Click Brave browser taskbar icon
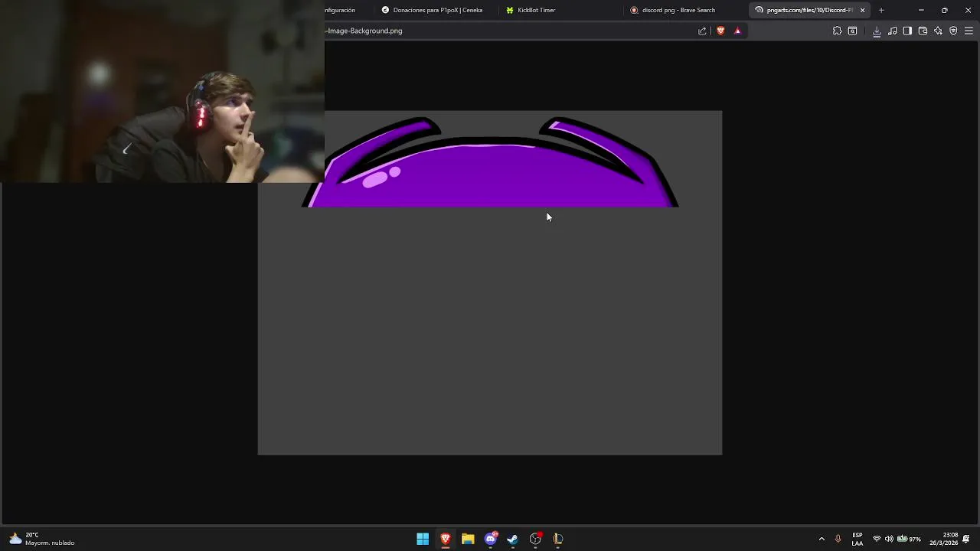980x551 pixels. point(445,539)
